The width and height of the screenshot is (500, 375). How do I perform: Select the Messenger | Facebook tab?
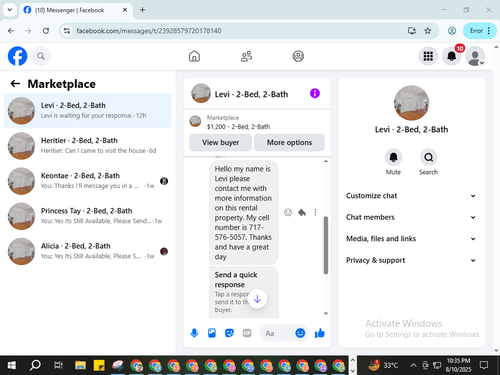click(x=75, y=10)
